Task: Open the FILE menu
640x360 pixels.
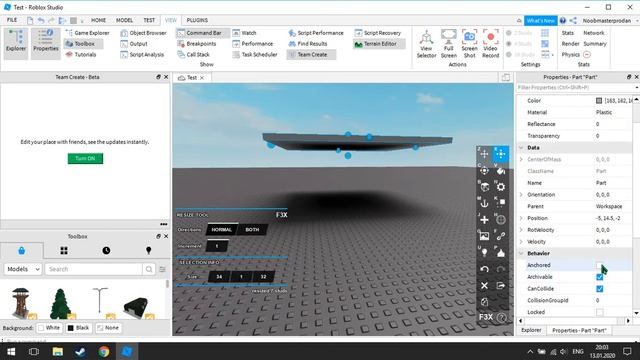Action: [x=12, y=20]
